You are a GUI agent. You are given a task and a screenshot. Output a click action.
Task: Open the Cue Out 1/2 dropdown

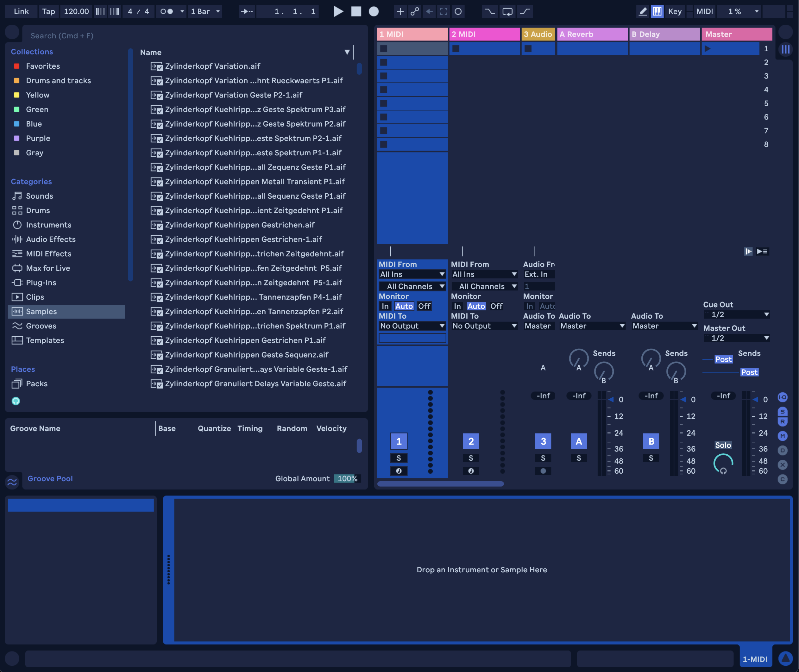point(737,314)
